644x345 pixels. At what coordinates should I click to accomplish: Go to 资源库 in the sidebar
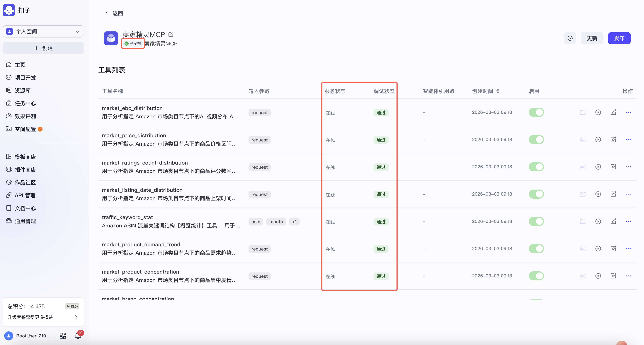coord(23,91)
